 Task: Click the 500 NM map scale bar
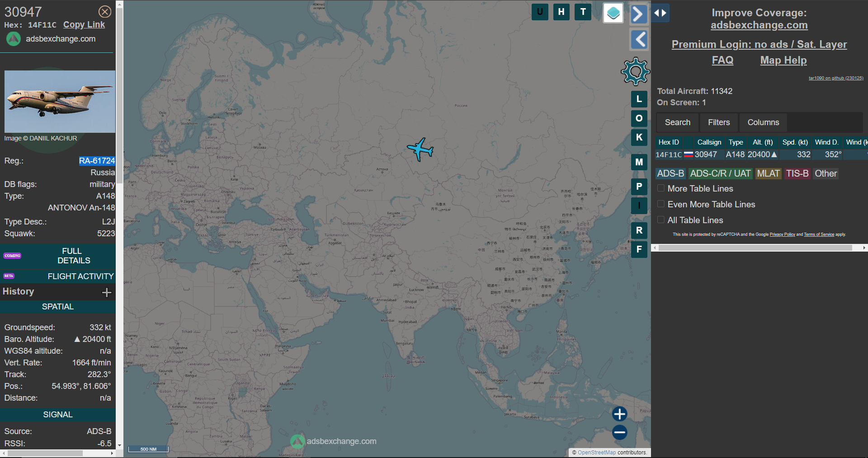[x=148, y=449]
